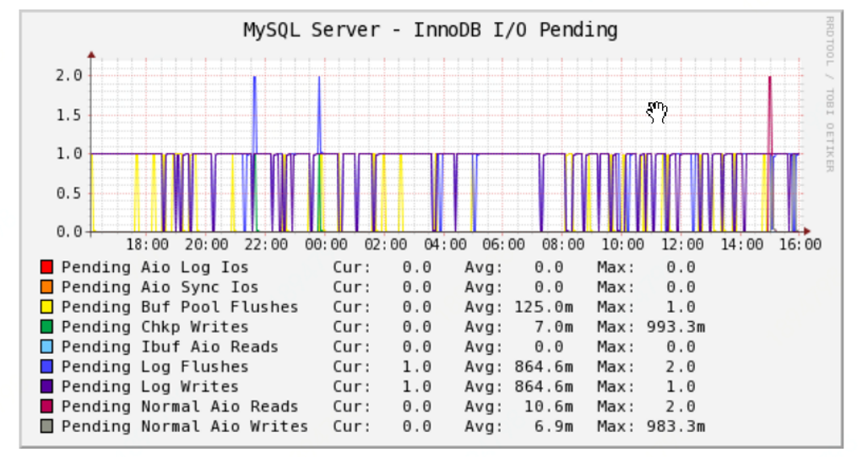Click the 2.0 max value of Normal Aio Reads
868x458 pixels.
tap(681, 406)
